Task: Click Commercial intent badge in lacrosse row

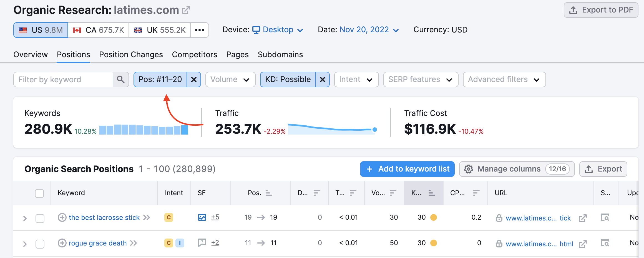Action: point(169,217)
